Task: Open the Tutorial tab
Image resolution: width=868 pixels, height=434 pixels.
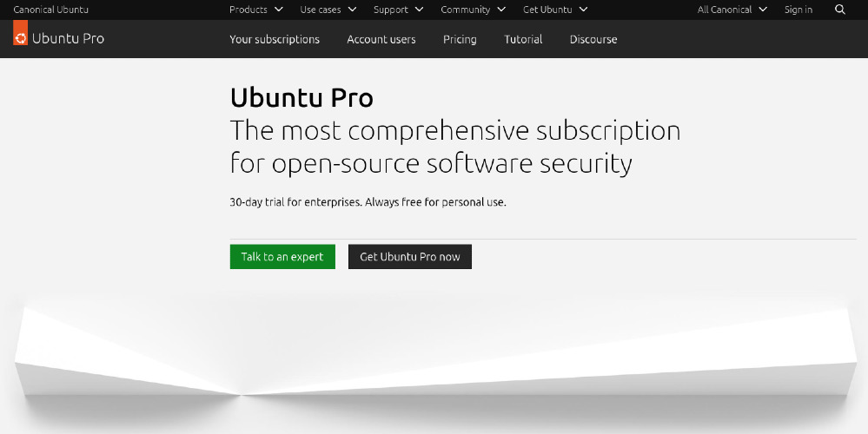Action: pyautogui.click(x=523, y=39)
